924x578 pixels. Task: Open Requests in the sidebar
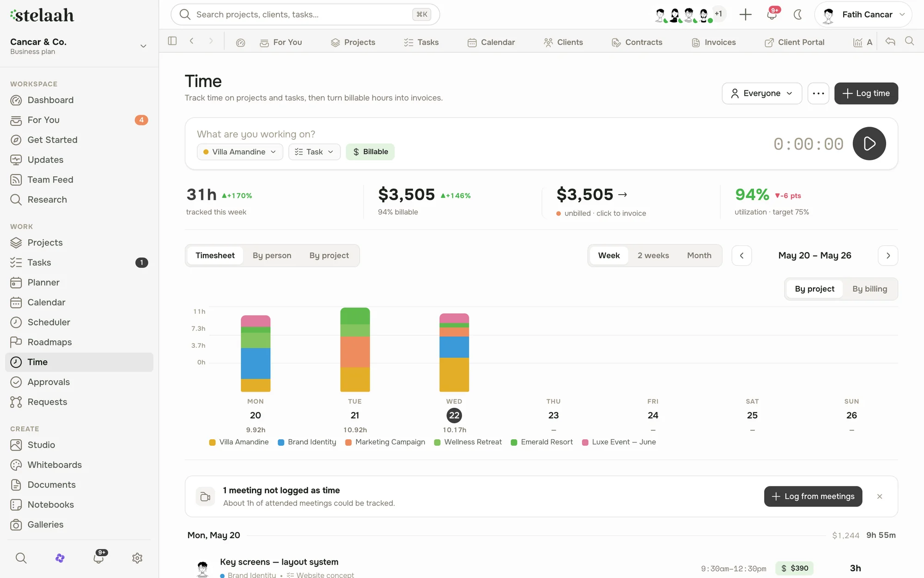click(79, 402)
